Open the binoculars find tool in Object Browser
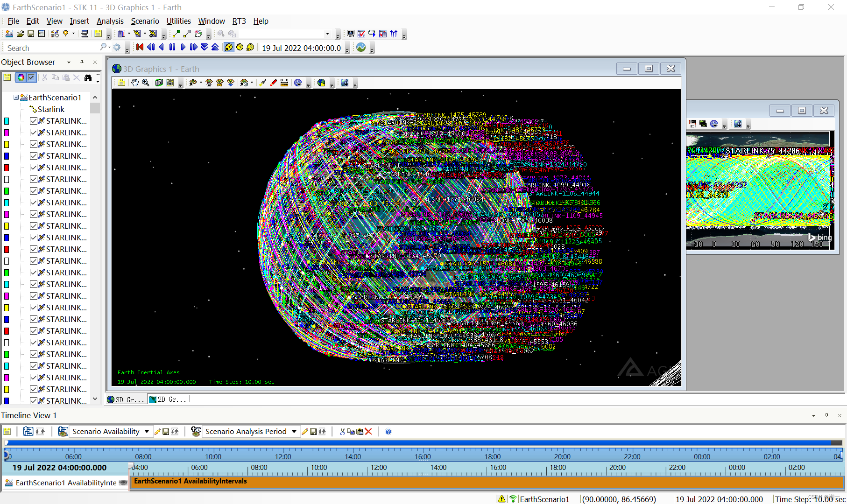The width and height of the screenshot is (847, 504). click(88, 77)
